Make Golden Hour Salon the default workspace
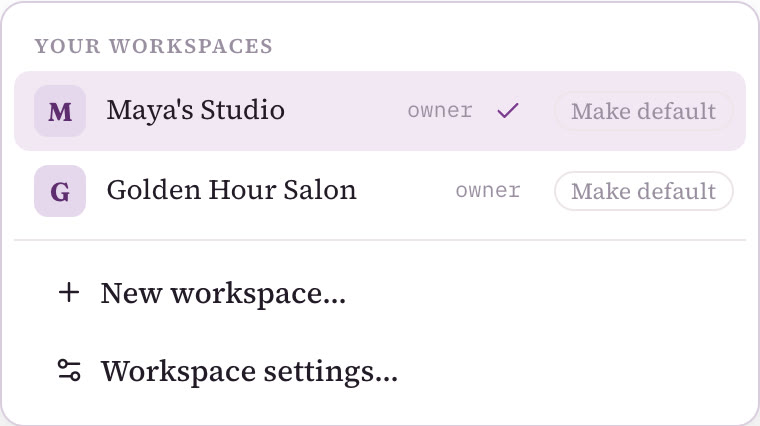Image resolution: width=760 pixels, height=426 pixels. [x=643, y=191]
